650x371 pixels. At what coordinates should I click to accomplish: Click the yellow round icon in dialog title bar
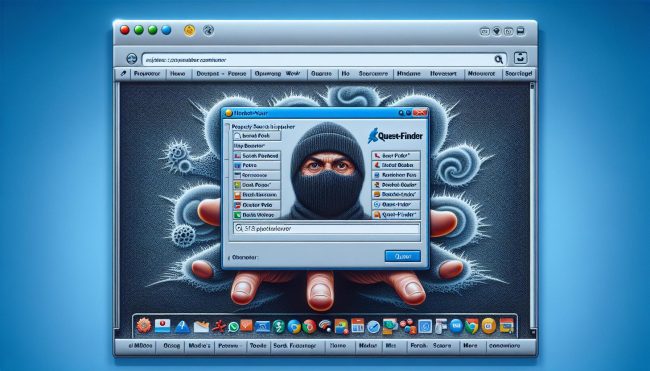[x=228, y=113]
